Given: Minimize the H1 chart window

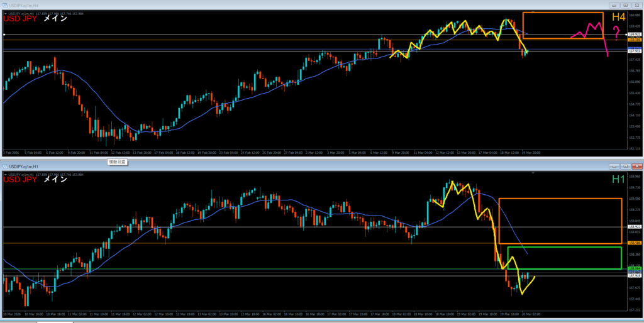Looking at the screenshot, I should 615,167.
